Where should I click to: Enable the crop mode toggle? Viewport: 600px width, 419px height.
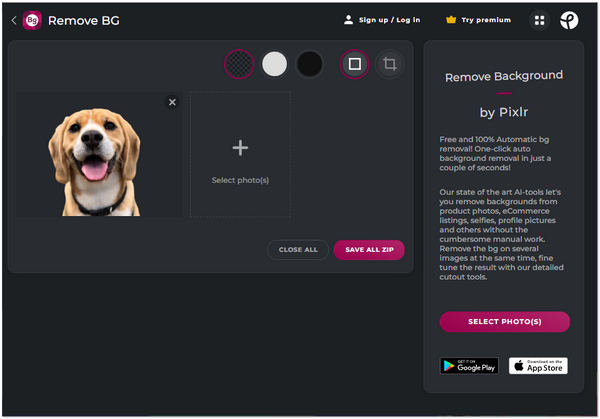click(x=389, y=64)
